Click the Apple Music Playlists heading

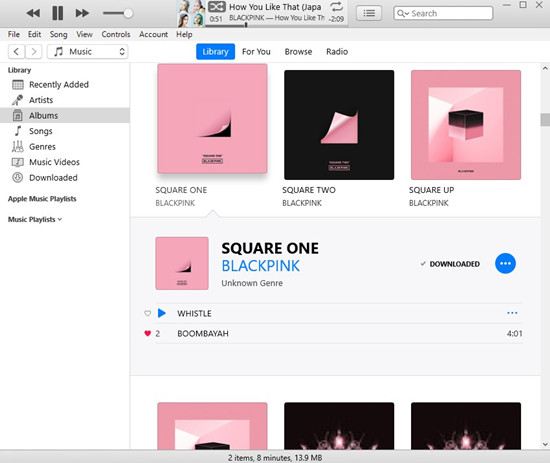(x=42, y=199)
